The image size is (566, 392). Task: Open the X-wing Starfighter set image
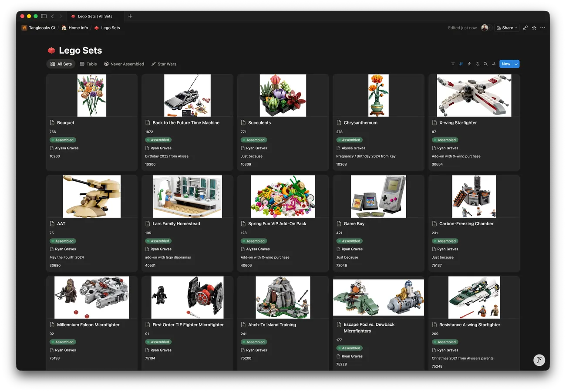pos(474,95)
